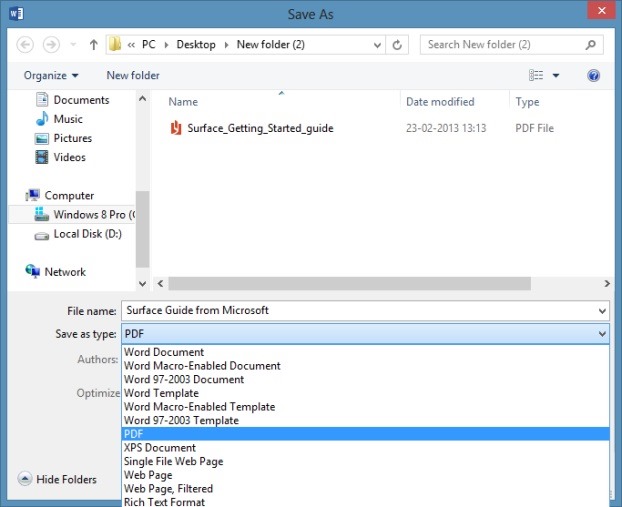622x507 pixels.
Task: Click the File name input field
Action: click(x=358, y=311)
